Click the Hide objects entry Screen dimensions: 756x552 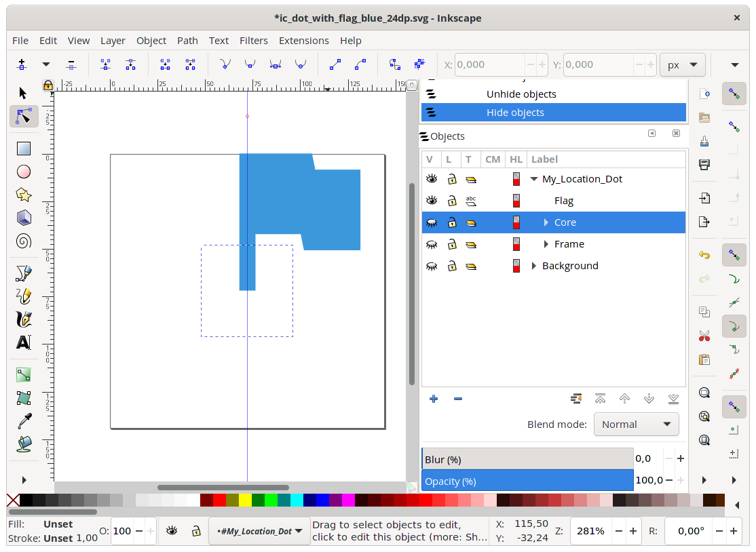pos(554,112)
